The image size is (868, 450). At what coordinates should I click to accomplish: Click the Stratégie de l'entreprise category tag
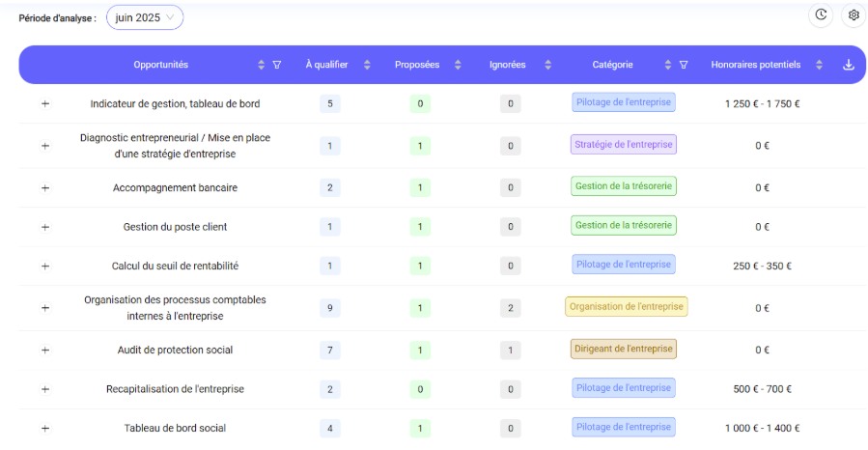[x=624, y=145]
